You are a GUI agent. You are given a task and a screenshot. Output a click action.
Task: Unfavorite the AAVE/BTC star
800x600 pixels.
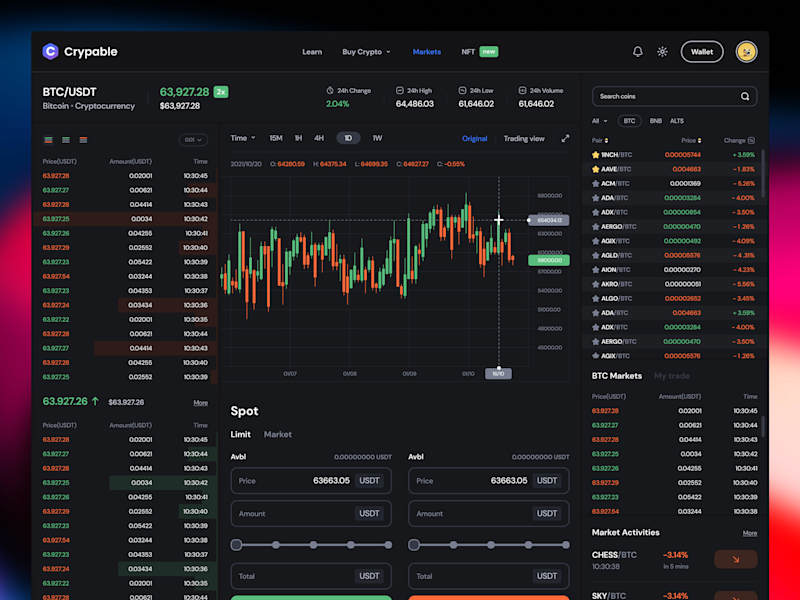(595, 169)
